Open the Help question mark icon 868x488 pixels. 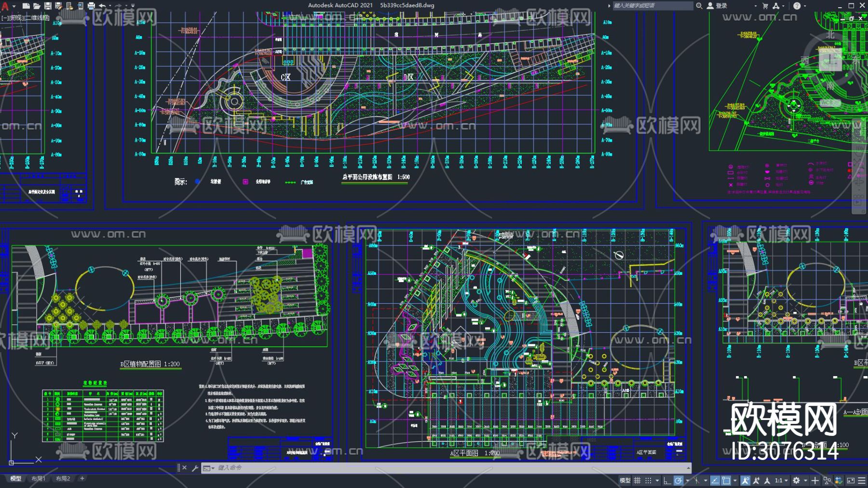pyautogui.click(x=797, y=6)
